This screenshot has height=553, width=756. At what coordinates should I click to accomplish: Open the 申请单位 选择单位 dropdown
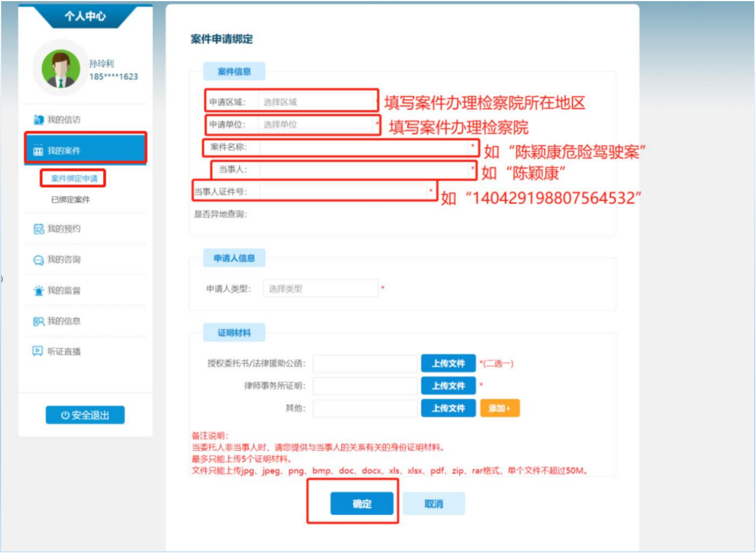pos(317,125)
